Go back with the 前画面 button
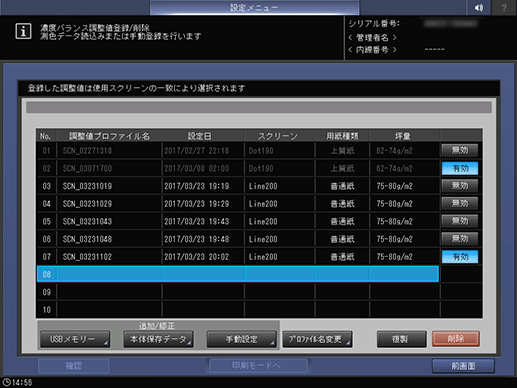This screenshot has height=388, width=517. (x=463, y=366)
